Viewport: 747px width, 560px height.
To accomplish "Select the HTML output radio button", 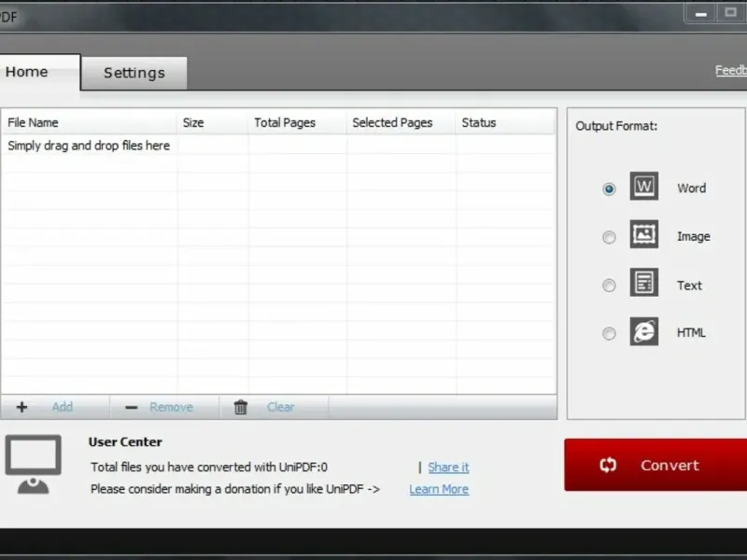I will point(609,333).
